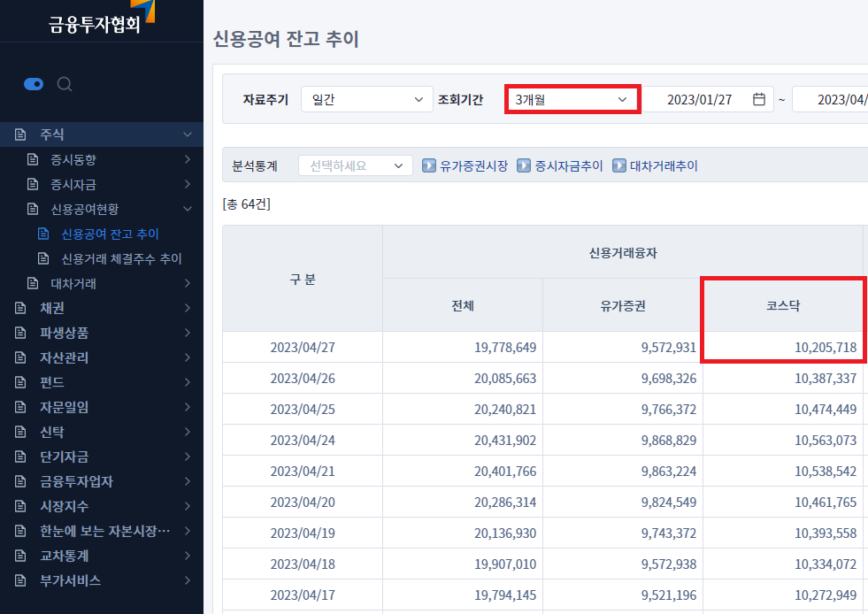Click the 유가증권 column header

(623, 305)
